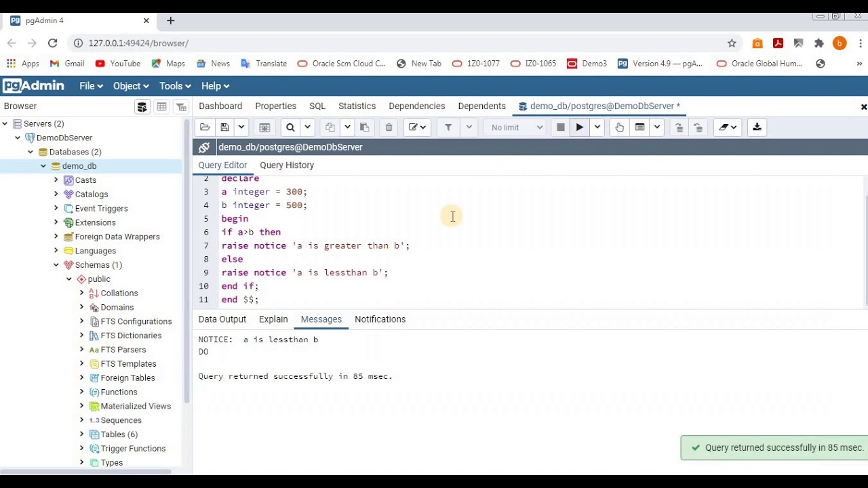
Task: Switch to the Notifications tab
Action: [380, 319]
